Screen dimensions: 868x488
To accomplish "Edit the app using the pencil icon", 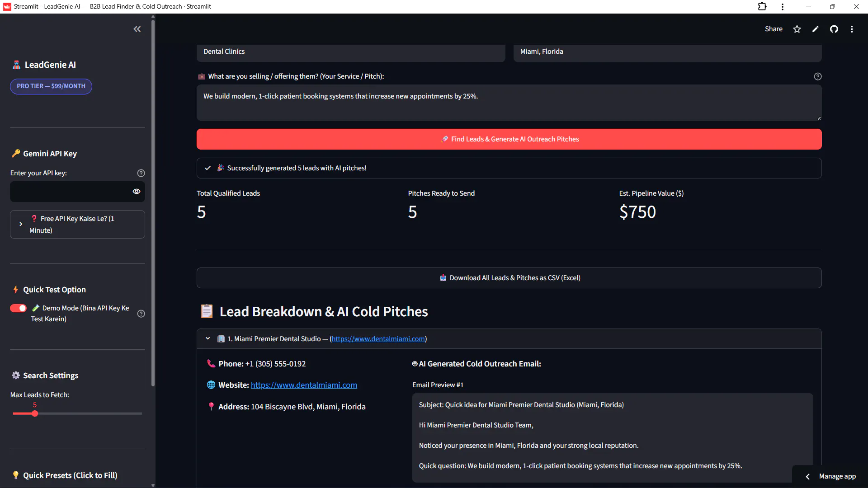I will pyautogui.click(x=816, y=29).
